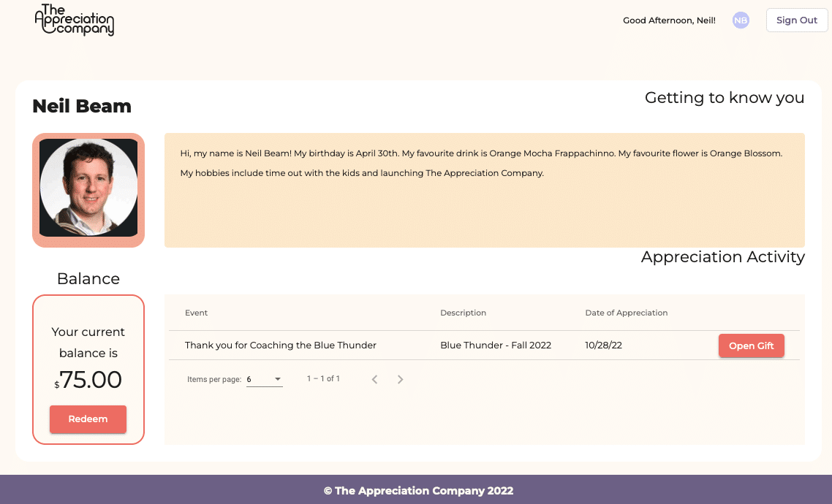Screen dimensions: 832x504
Task: Click the $75.00 balance amount
Action: pos(88,380)
